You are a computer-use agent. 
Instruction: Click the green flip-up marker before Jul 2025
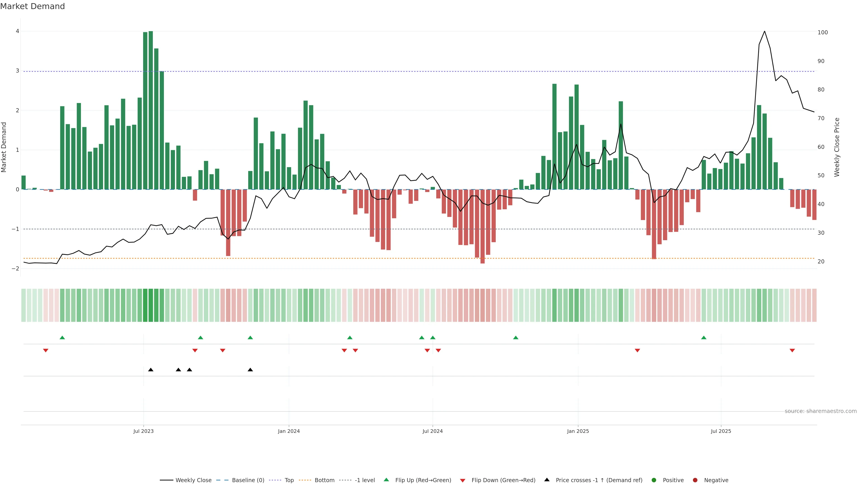tap(704, 338)
